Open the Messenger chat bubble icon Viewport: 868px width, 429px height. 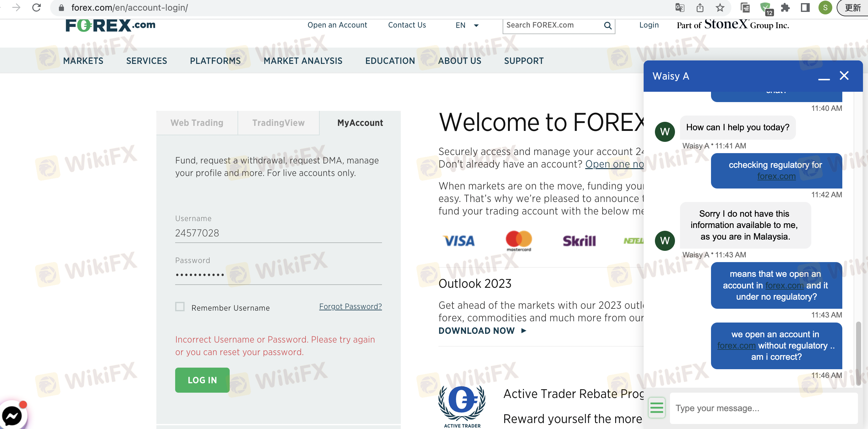pos(12,416)
